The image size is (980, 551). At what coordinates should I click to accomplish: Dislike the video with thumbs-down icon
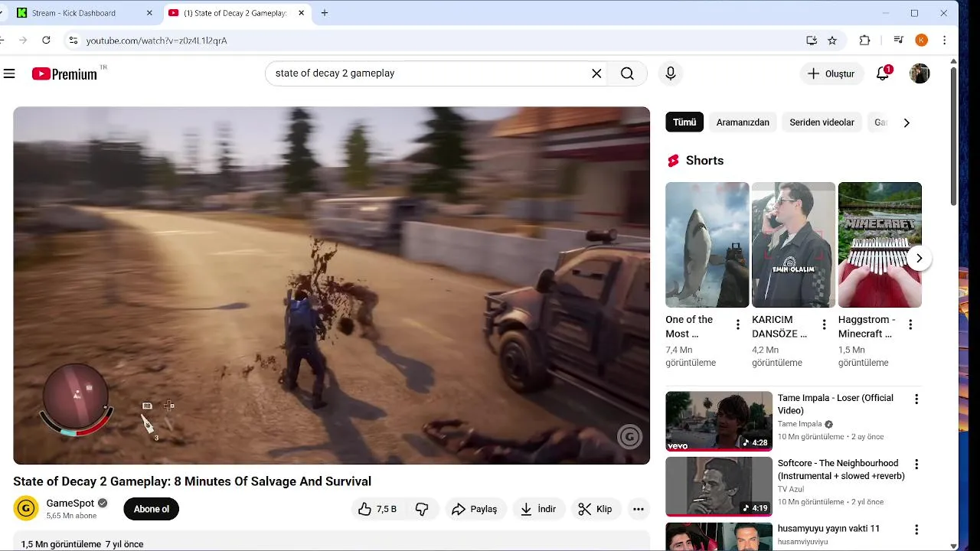422,509
